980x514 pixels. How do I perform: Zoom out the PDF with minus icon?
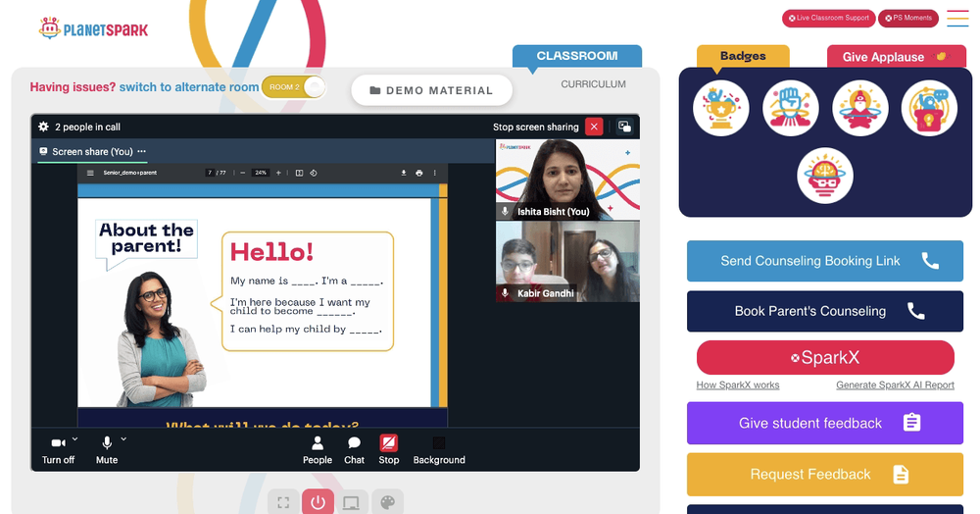point(242,173)
